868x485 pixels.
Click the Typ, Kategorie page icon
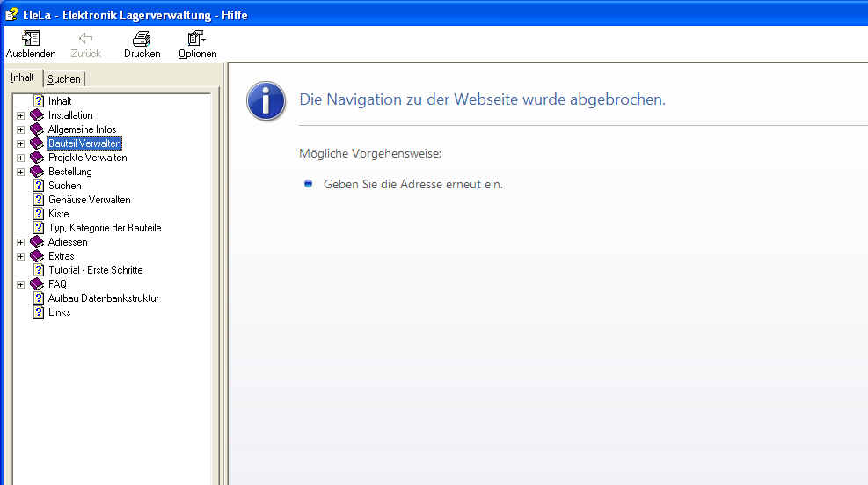pos(38,228)
